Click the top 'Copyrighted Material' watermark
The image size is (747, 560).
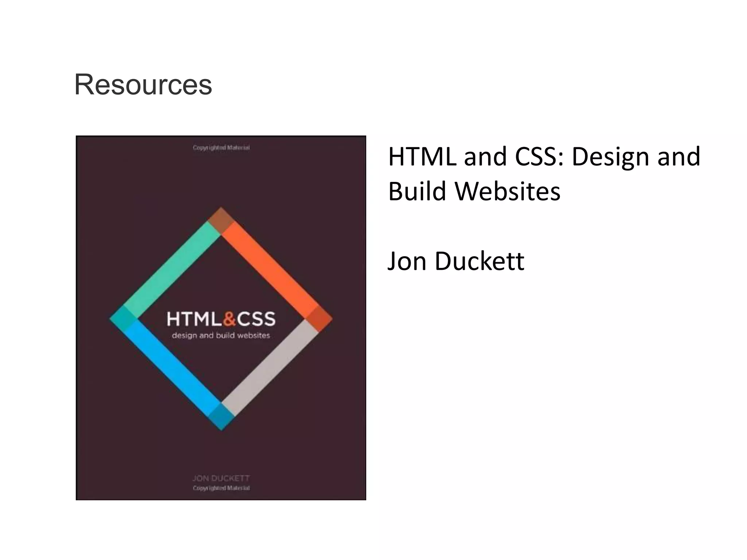click(x=221, y=148)
